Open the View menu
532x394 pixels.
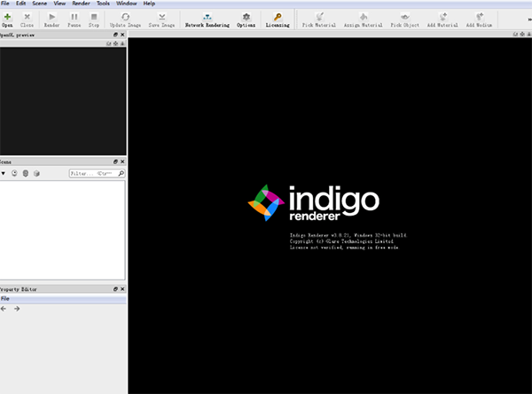pos(59,4)
